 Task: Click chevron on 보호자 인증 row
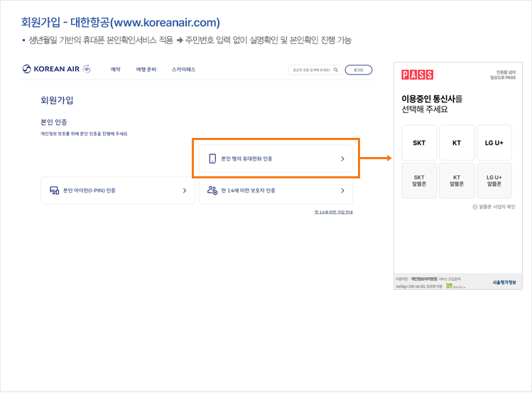(x=342, y=190)
